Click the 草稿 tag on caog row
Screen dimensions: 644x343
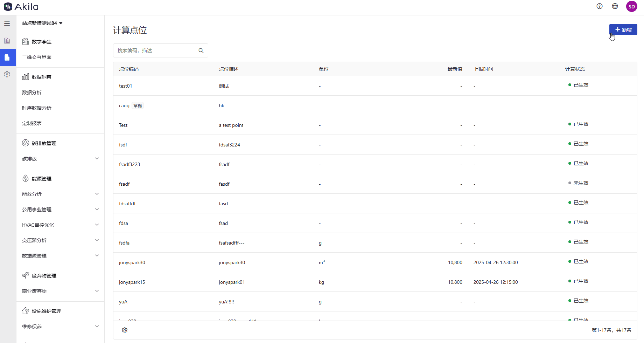138,105
